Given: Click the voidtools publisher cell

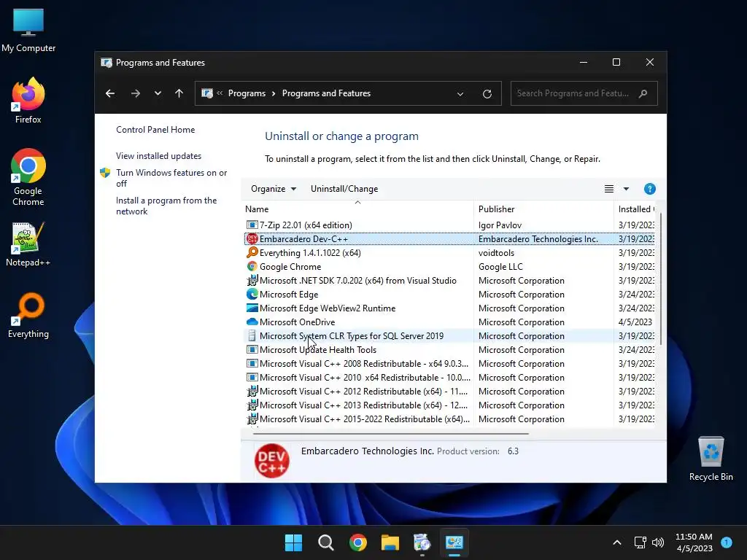Looking at the screenshot, I should click(x=496, y=252).
